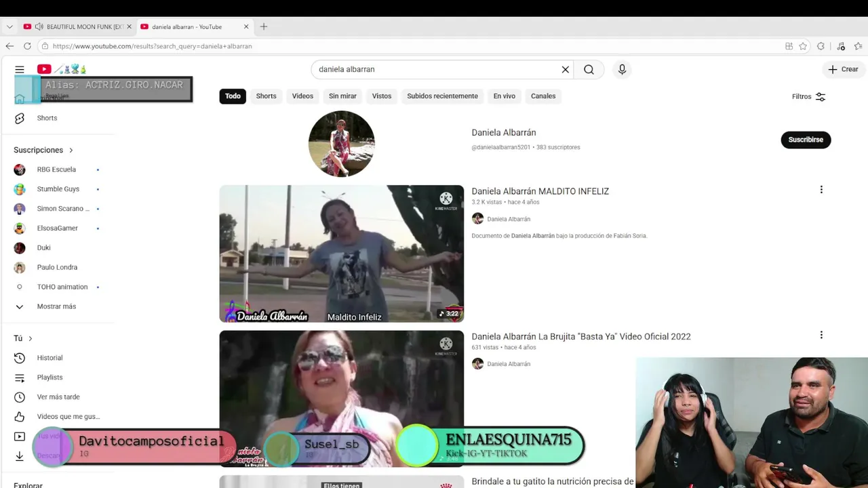This screenshot has width=868, height=488.
Task: Select the Shorts filter chip
Action: click(x=266, y=96)
